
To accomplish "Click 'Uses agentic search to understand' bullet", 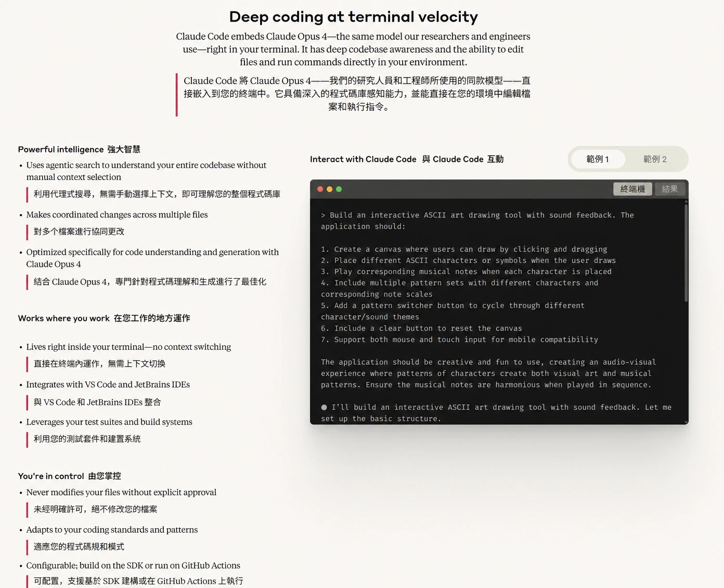I will (x=146, y=171).
